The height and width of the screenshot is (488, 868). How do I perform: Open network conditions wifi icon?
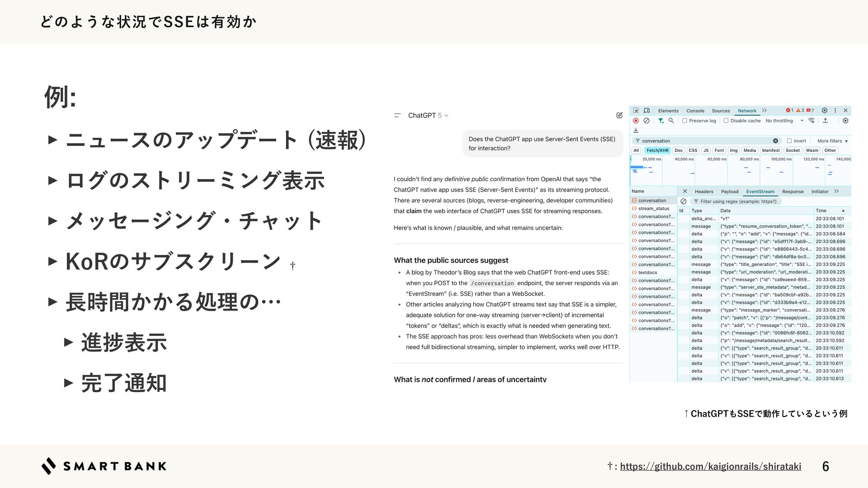[x=811, y=121]
